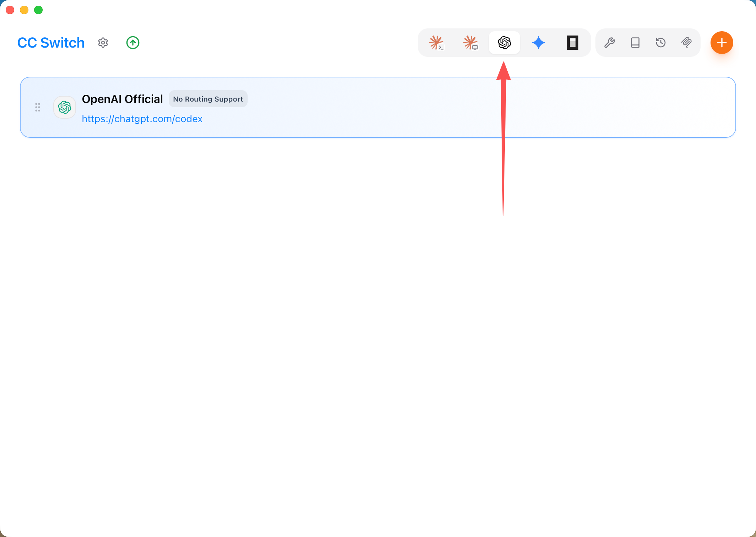Switch to the Claude Code terminal tab

pyautogui.click(x=436, y=43)
